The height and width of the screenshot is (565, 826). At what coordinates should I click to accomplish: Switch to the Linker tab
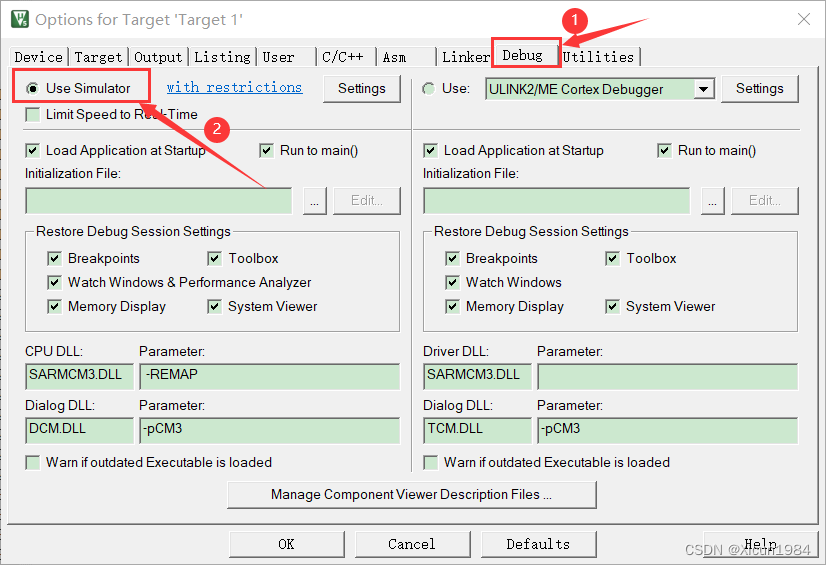tap(466, 57)
